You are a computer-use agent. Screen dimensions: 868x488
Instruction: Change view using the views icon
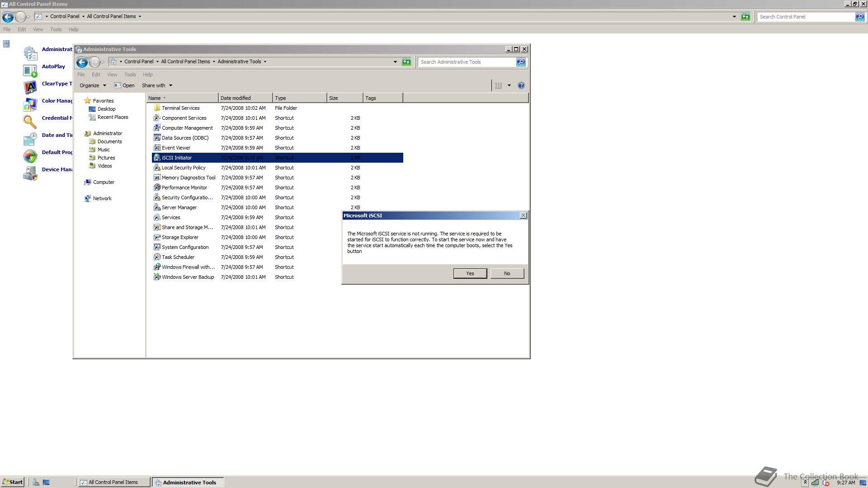click(498, 85)
